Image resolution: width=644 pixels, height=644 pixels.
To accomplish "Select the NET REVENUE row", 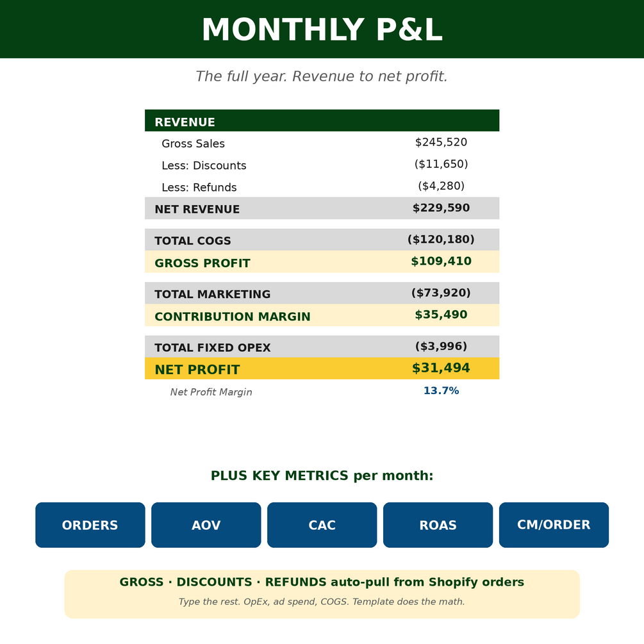I will [322, 208].
